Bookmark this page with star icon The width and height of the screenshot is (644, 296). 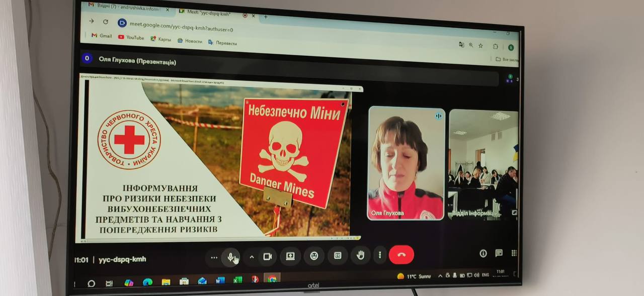480,46
